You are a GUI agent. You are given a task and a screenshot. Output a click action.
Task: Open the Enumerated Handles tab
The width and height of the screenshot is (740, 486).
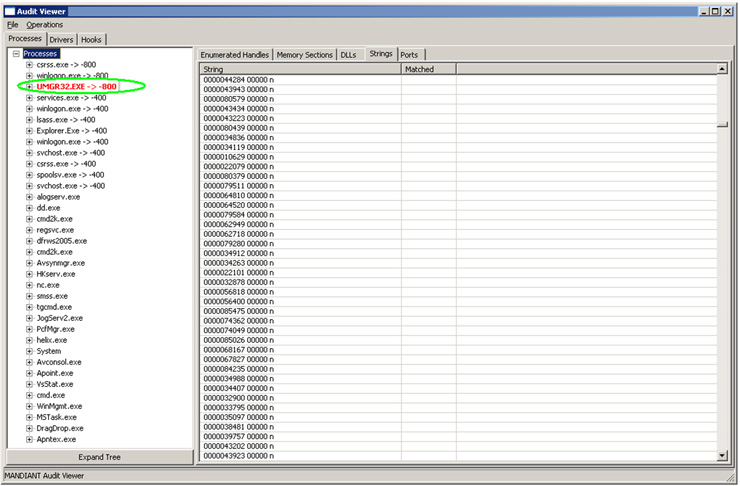pyautogui.click(x=235, y=55)
